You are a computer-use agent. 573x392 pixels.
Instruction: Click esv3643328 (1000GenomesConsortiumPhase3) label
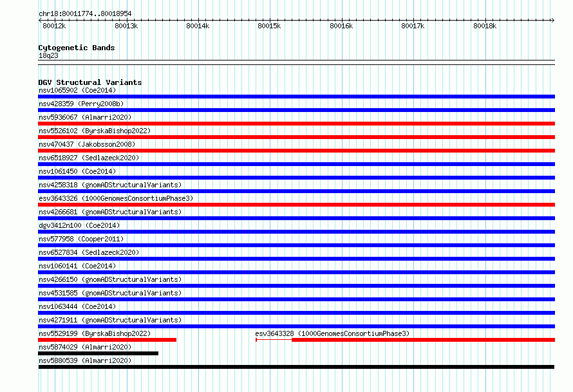pos(332,333)
